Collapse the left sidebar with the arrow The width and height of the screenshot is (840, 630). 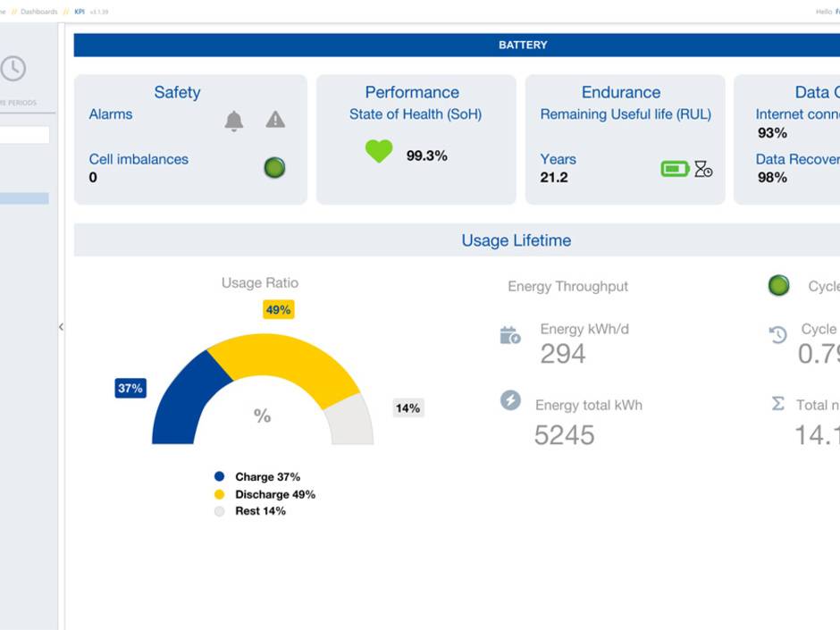pyautogui.click(x=61, y=327)
